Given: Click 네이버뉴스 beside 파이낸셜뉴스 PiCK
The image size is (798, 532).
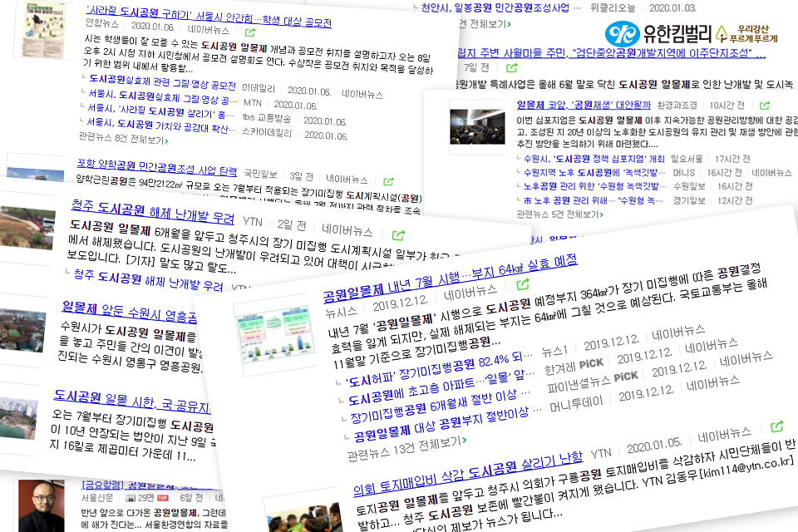Looking at the screenshot, I should pos(746,360).
